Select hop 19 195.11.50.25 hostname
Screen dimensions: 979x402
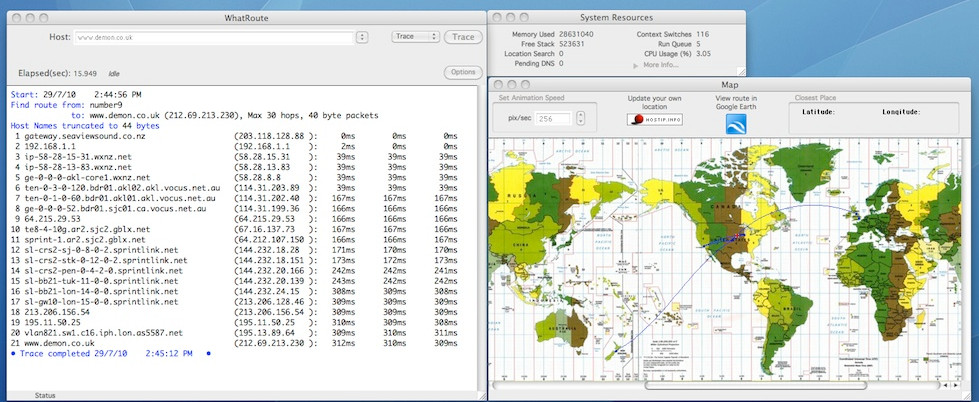click(52, 322)
